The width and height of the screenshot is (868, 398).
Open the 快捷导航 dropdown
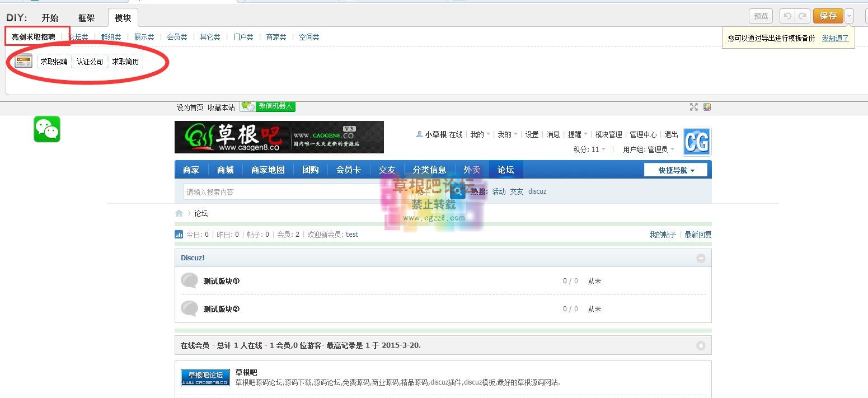pyautogui.click(x=675, y=170)
